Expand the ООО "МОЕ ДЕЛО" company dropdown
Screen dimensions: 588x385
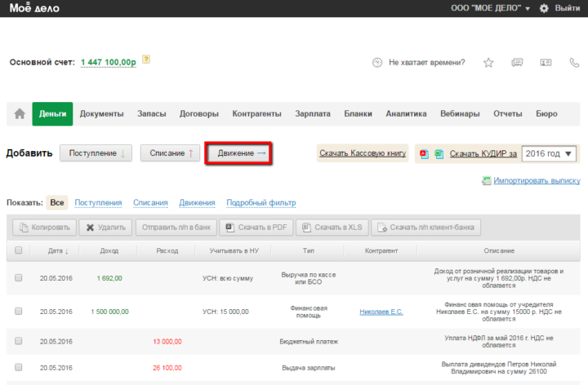(x=490, y=8)
